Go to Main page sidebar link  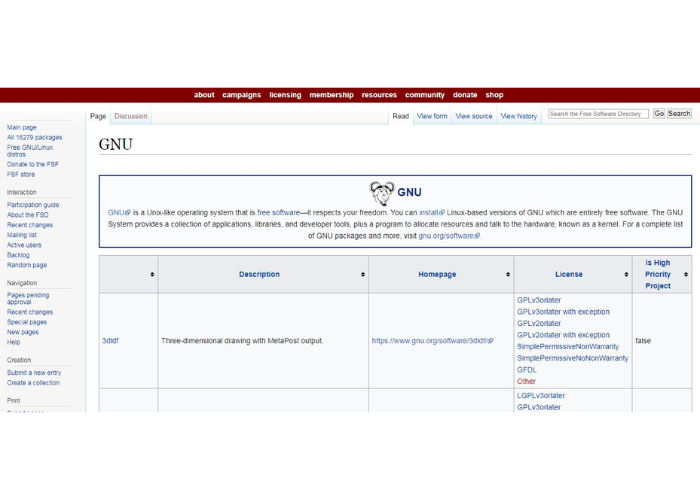[x=21, y=128]
